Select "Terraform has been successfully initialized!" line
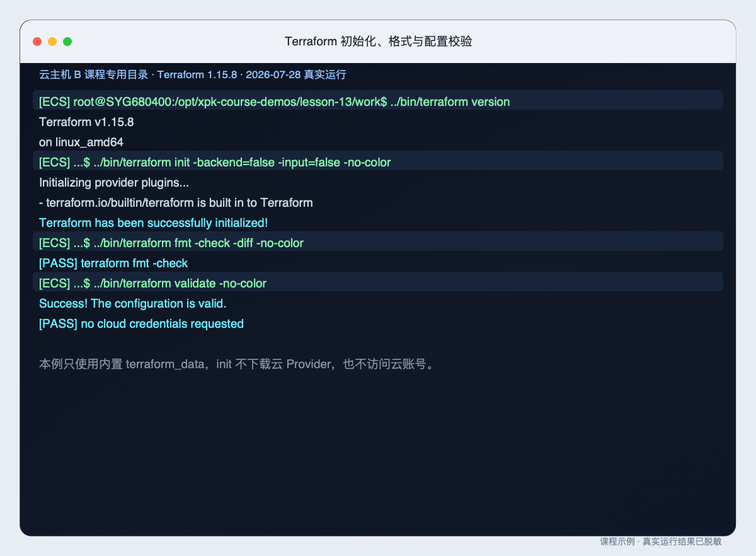Viewport: 756px width, 556px height. [x=154, y=223]
